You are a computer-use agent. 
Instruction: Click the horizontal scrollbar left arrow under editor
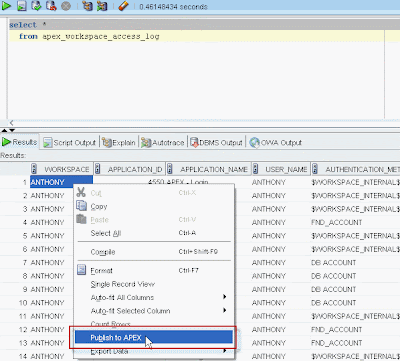coord(11,123)
